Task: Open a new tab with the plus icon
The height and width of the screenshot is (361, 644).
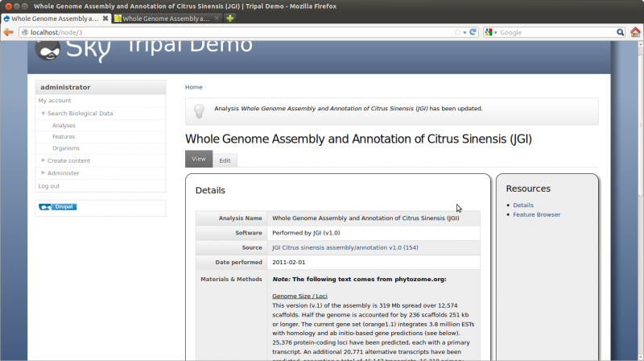Action: pyautogui.click(x=230, y=18)
